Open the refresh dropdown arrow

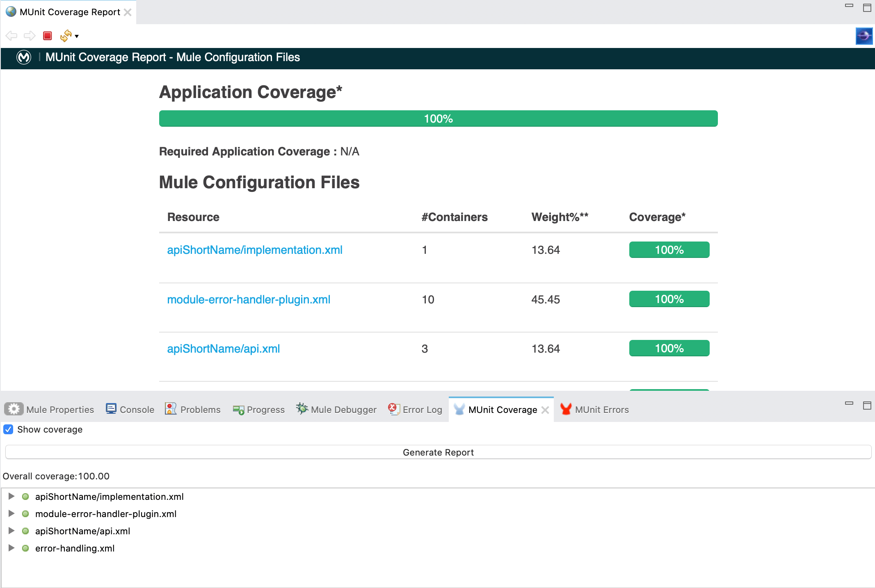coord(77,36)
